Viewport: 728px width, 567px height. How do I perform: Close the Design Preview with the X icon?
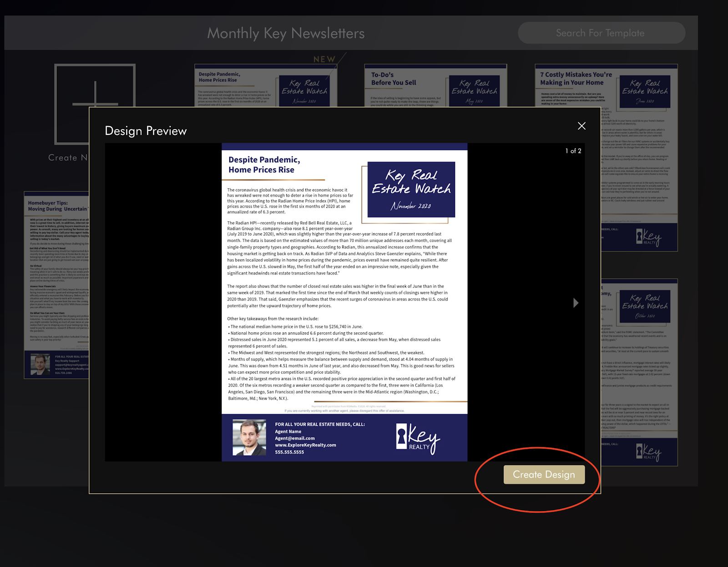click(581, 126)
